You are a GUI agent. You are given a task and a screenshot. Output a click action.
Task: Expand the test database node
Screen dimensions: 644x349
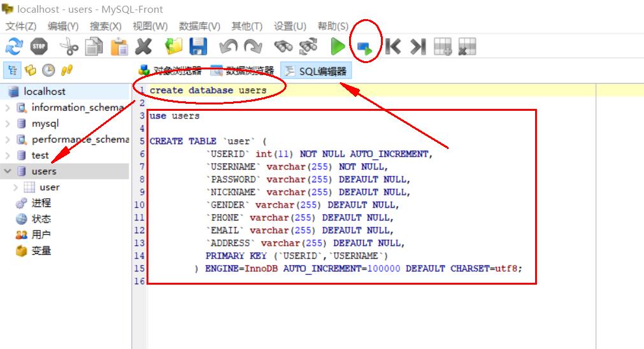pyautogui.click(x=8, y=155)
